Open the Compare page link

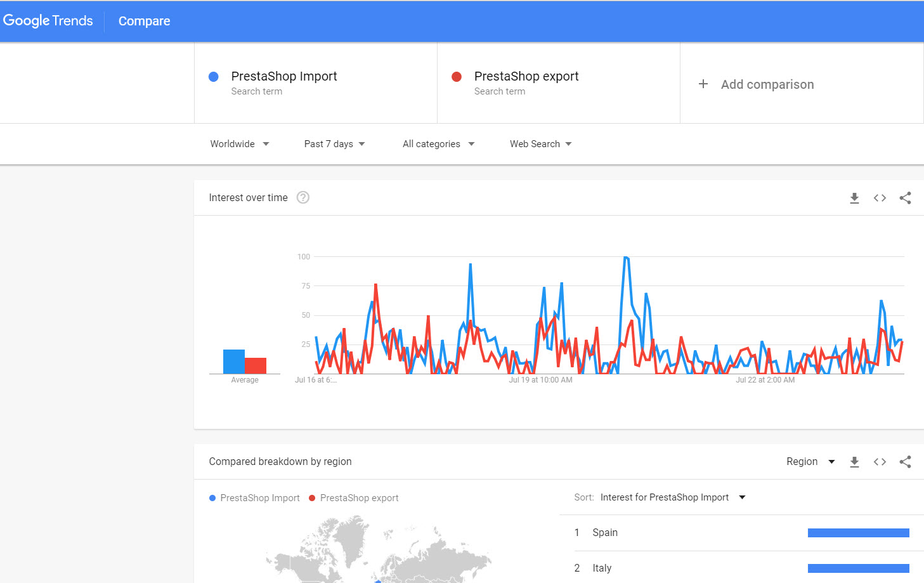(x=144, y=21)
